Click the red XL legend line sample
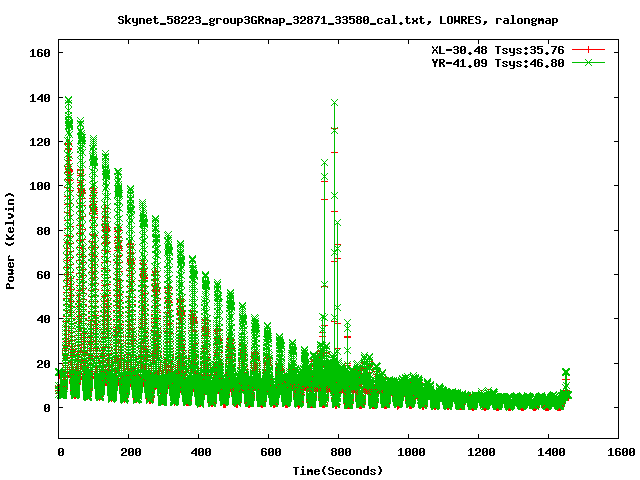 click(x=588, y=50)
